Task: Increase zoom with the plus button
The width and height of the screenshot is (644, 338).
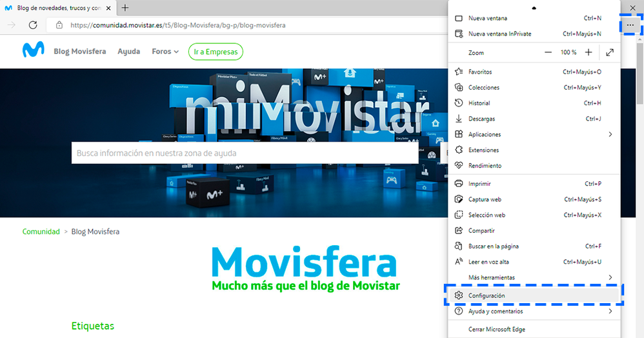Action: coord(588,52)
